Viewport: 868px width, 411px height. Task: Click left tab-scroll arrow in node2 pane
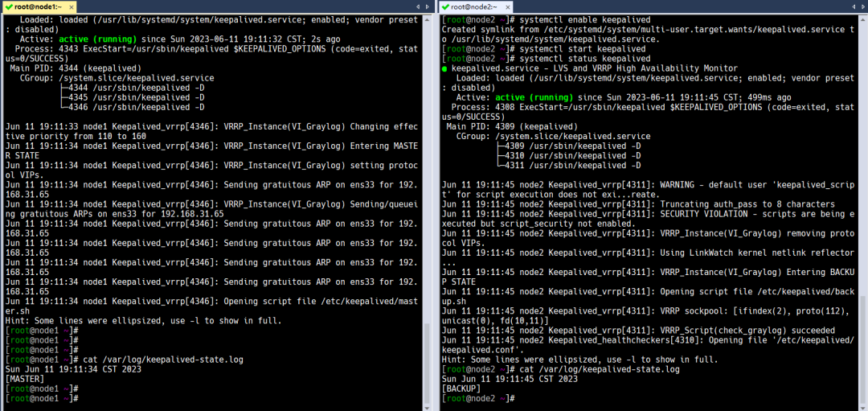[854, 6]
